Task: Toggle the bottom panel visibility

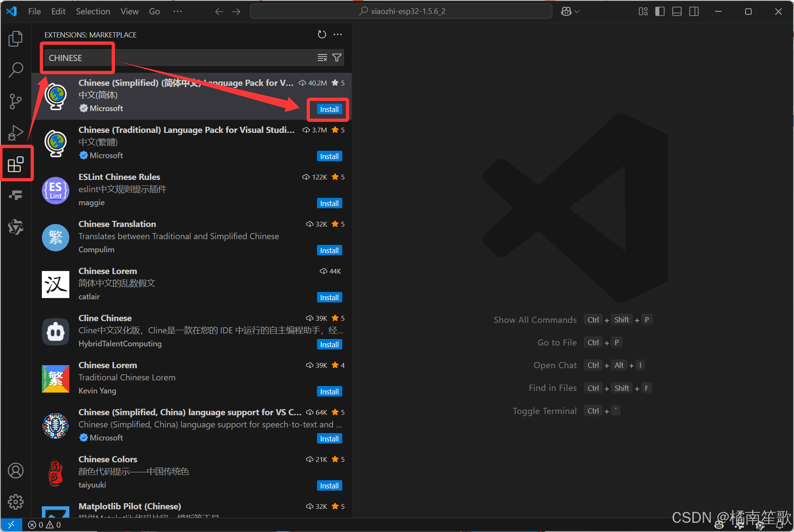Action: pos(677,11)
